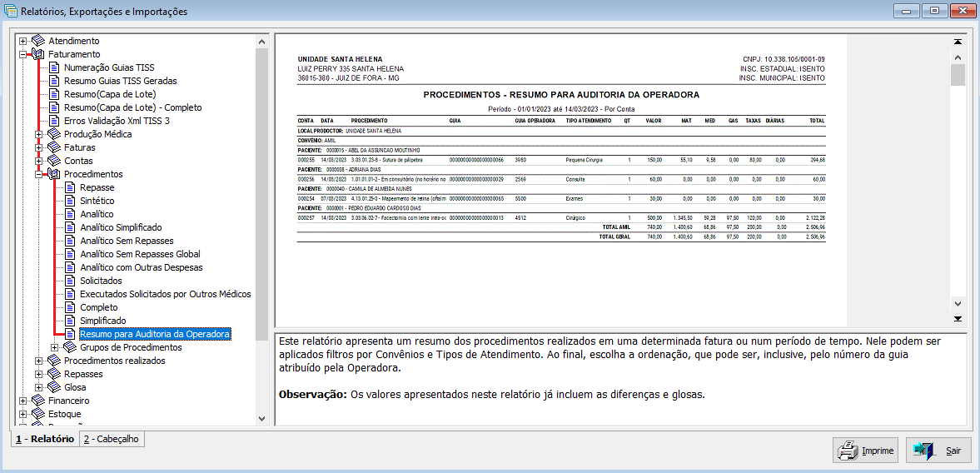Select Analítico com Outras Despesas report

[x=142, y=267]
